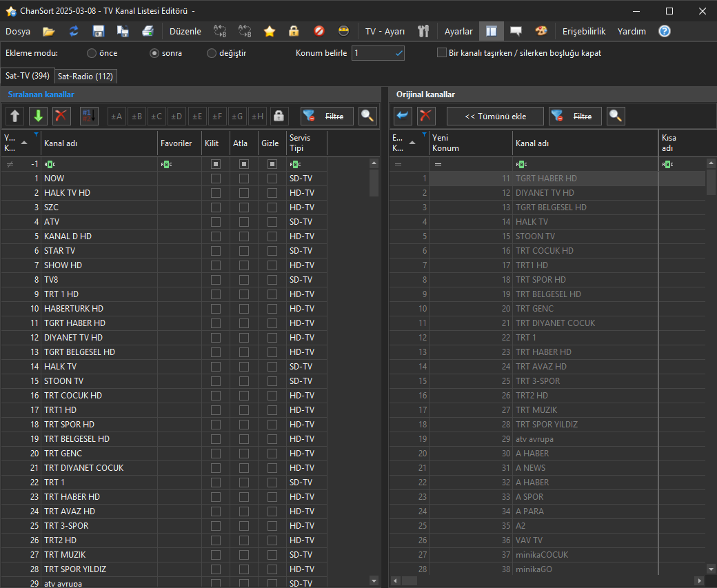Open the Yardım menu
The width and height of the screenshot is (717, 588).
[632, 31]
